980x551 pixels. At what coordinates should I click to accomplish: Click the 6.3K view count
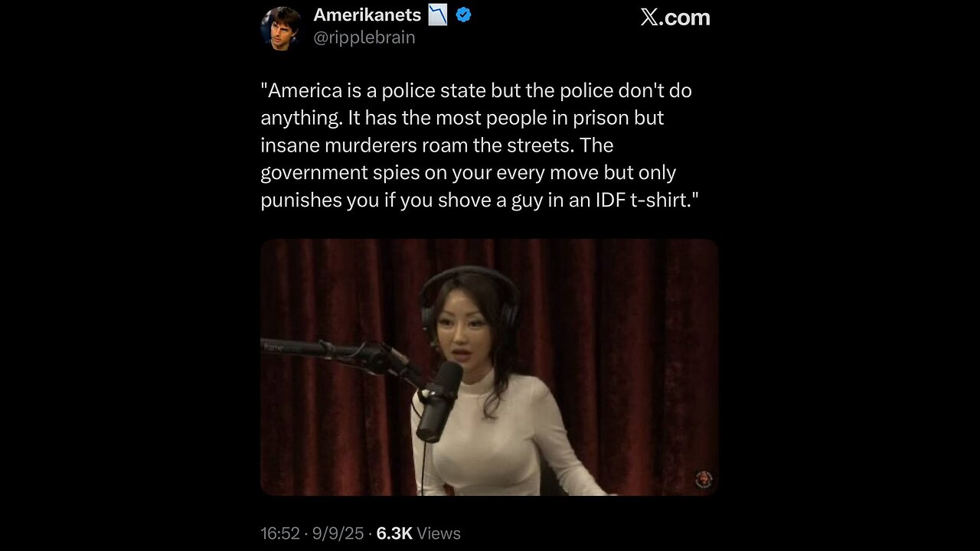pos(396,533)
